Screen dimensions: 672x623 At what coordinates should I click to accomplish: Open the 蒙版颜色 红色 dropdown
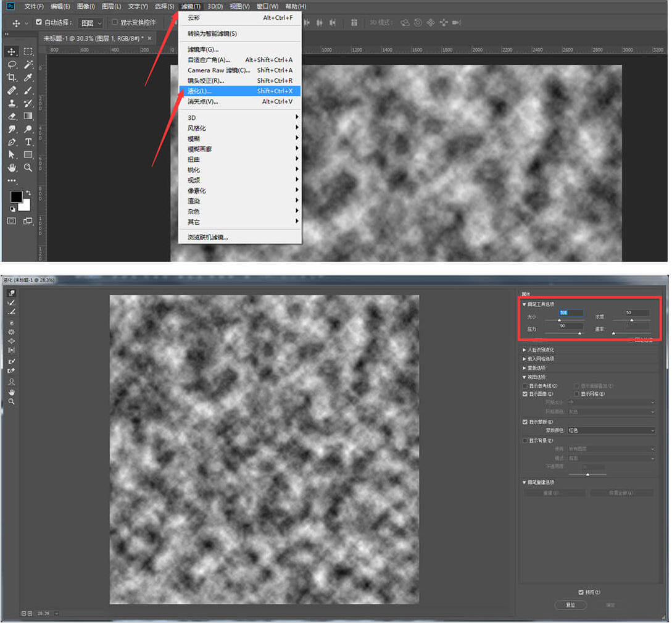pyautogui.click(x=611, y=430)
